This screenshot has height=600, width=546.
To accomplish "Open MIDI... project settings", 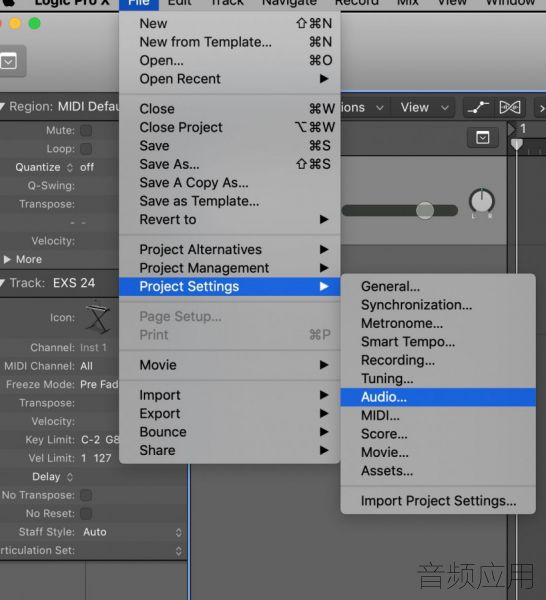I will point(438,416).
